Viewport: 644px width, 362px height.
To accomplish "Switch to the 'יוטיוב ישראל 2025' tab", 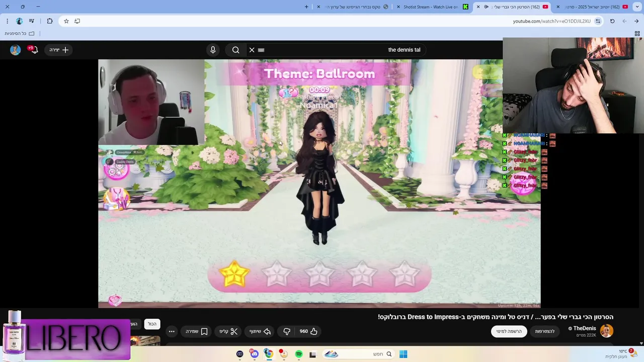I will [x=594, y=7].
